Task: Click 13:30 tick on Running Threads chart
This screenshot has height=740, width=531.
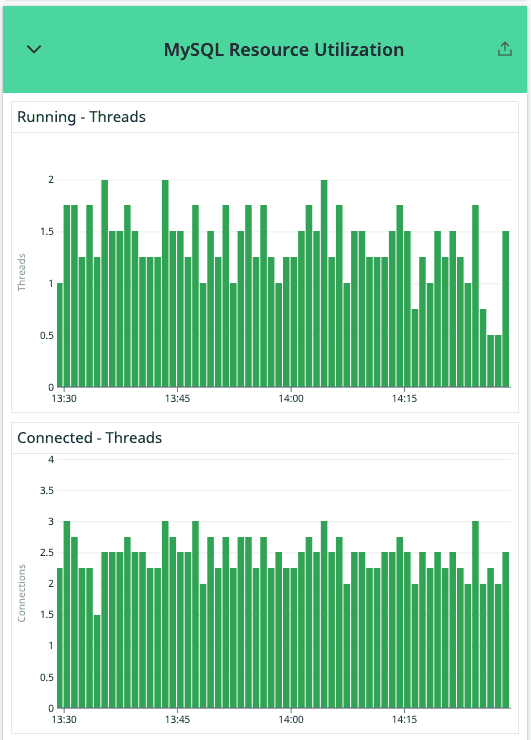Action: click(x=64, y=398)
